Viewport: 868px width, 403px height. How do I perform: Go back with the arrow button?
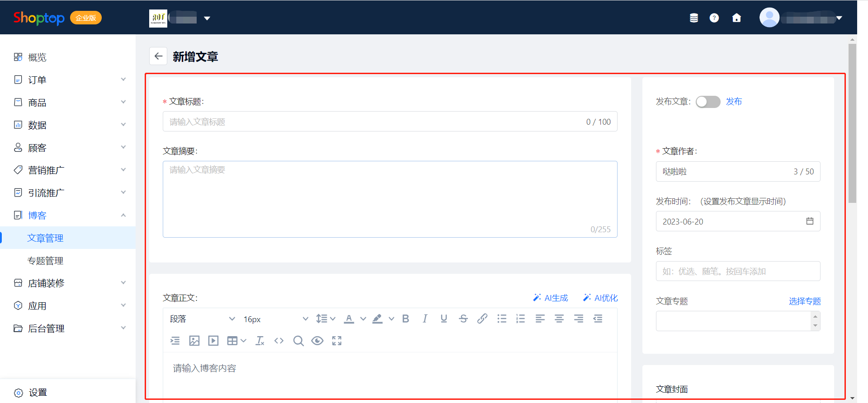pos(158,56)
